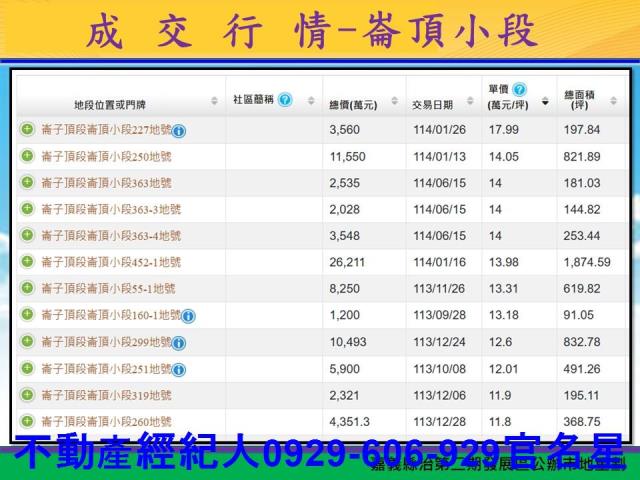
Task: Open info icon next to 崙頂小段299地號
Action: (x=179, y=343)
